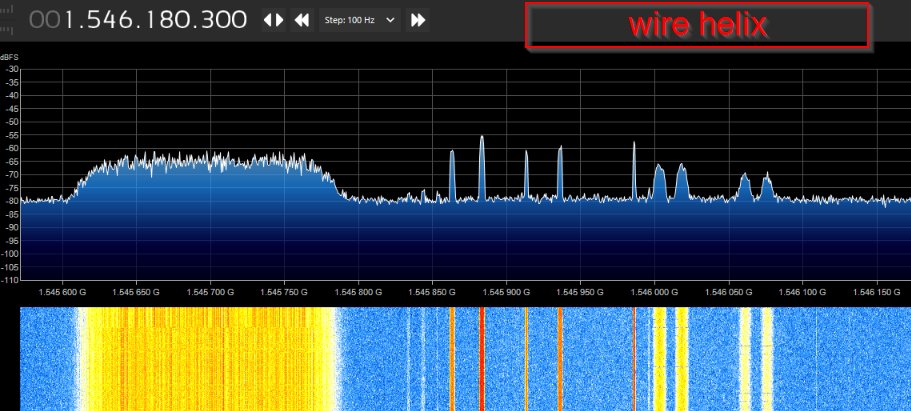911x411 pixels.
Task: Click the 1.545 850 G axis label
Action: point(432,292)
